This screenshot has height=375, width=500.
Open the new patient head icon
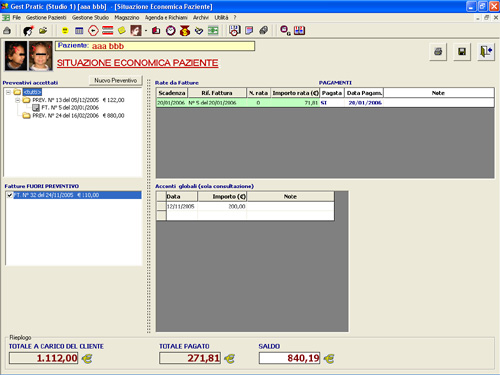(28, 31)
